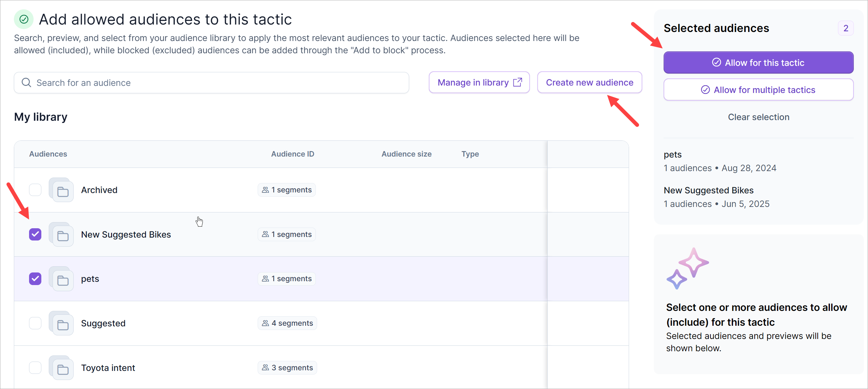Click the search magnifier icon
The image size is (868, 389).
tap(26, 83)
